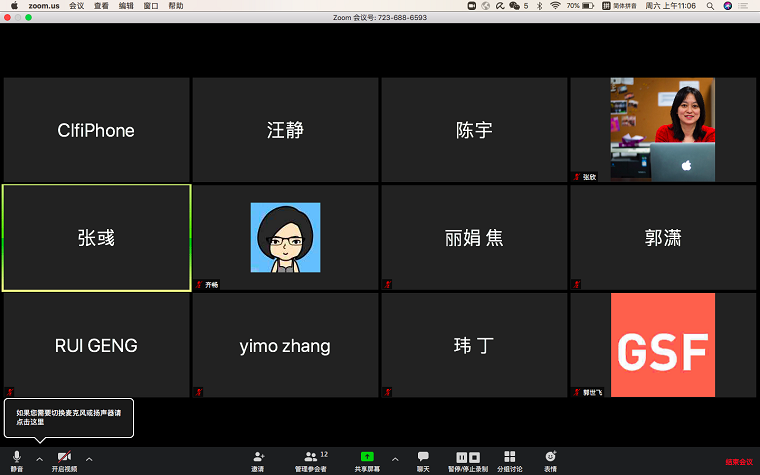The image size is (760, 475).
Task: Open the 帮助 menu
Action: 176,6
